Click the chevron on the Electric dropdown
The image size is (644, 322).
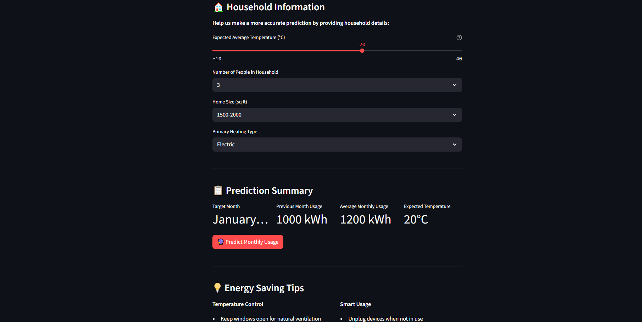tap(454, 145)
